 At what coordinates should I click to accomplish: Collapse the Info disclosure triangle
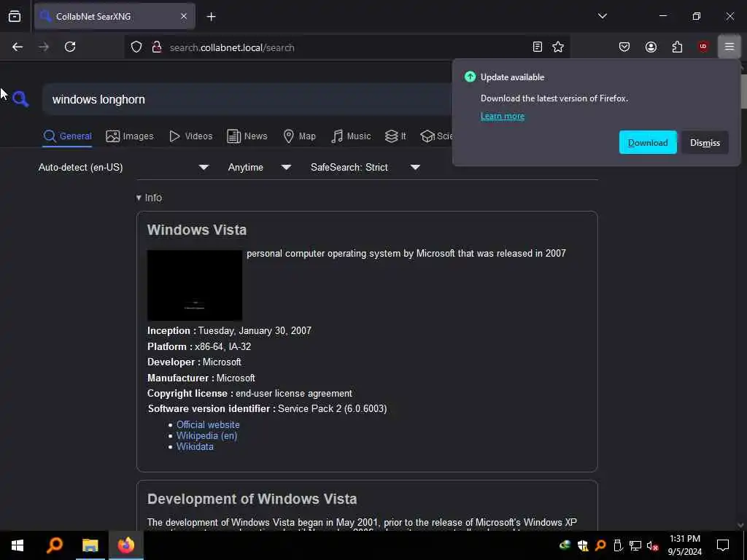point(139,198)
